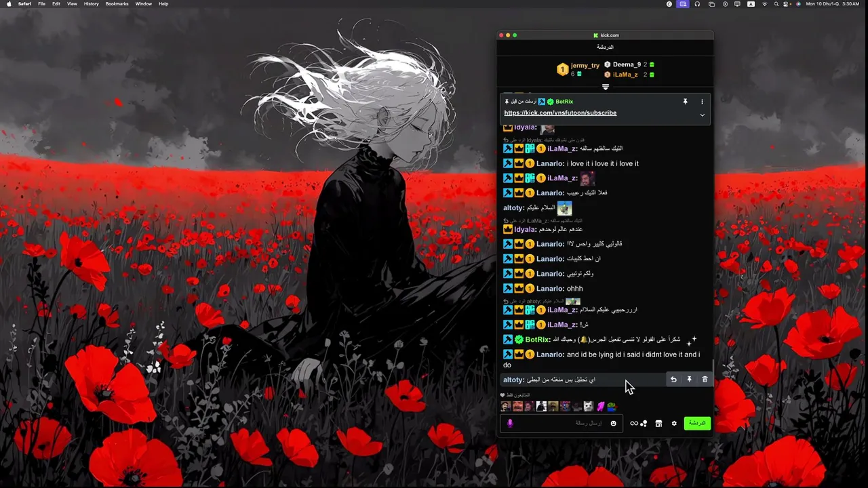Image resolution: width=868 pixels, height=488 pixels.
Task: Click Lanarlo's name on the 'i love it' message
Action: pyautogui.click(x=549, y=163)
